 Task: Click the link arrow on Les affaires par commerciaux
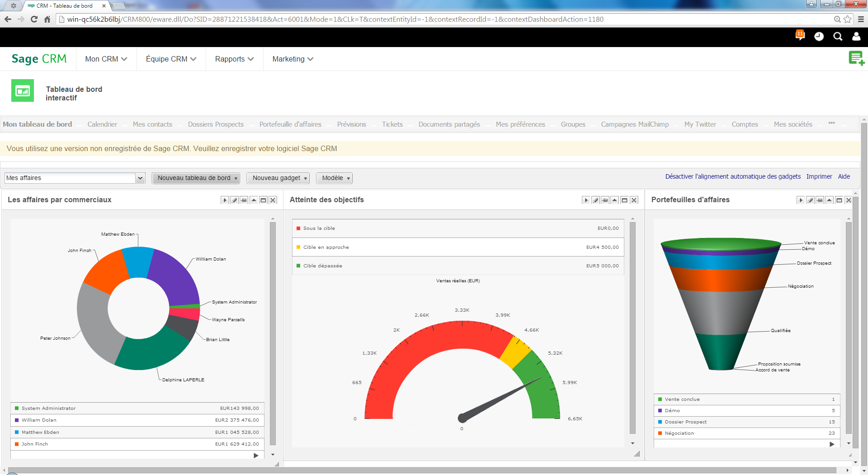pyautogui.click(x=225, y=200)
